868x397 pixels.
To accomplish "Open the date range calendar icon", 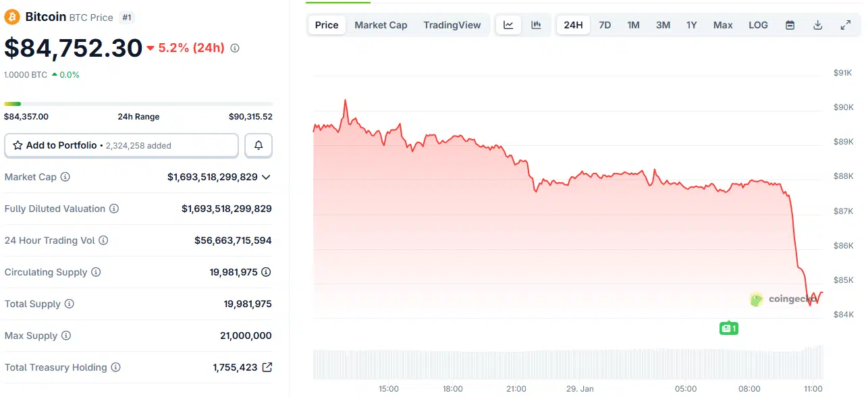I will 790,24.
